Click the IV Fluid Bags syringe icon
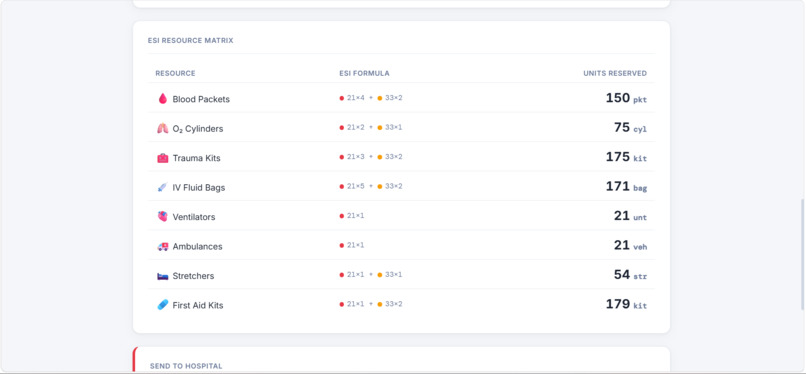The height and width of the screenshot is (374, 806). pos(162,187)
